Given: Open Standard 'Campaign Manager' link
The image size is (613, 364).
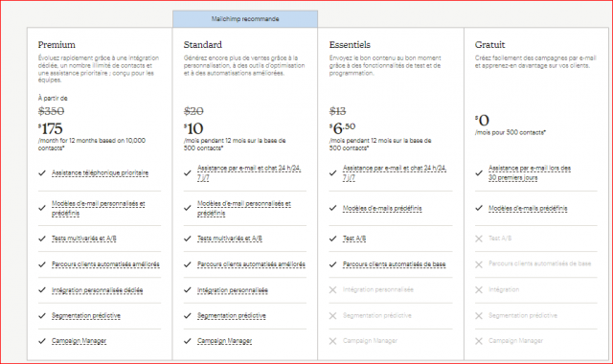Looking at the screenshot, I should (224, 341).
